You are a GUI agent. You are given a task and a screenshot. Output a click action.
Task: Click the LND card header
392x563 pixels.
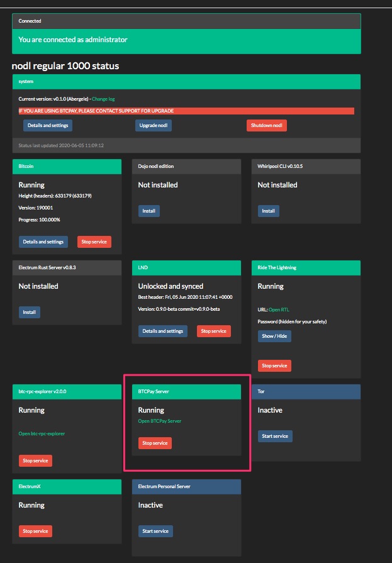[186, 267]
